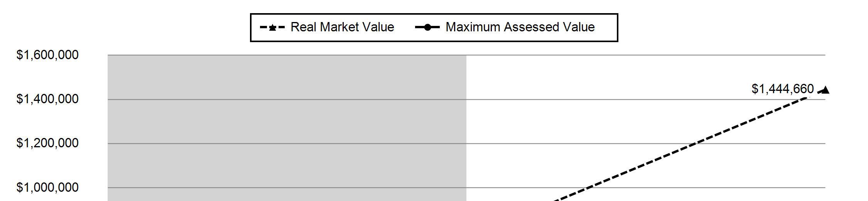Image resolution: width=868 pixels, height=201 pixels.
Task: Click the $1,000,000 gridline within the gray region
Action: click(x=287, y=187)
